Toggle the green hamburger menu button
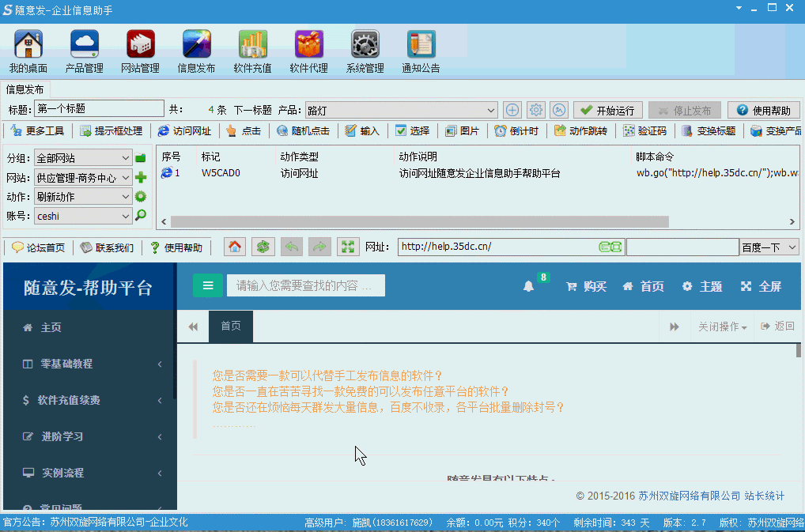Screen dimensions: 805x532 (208, 285)
